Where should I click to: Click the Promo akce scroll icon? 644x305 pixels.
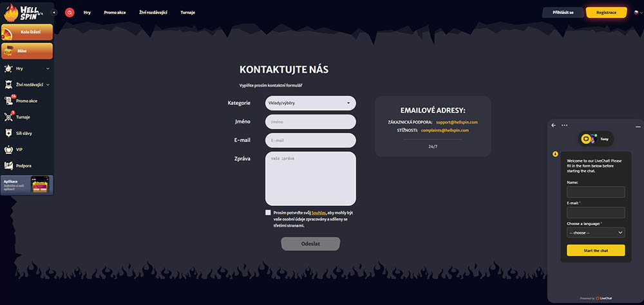click(8, 100)
